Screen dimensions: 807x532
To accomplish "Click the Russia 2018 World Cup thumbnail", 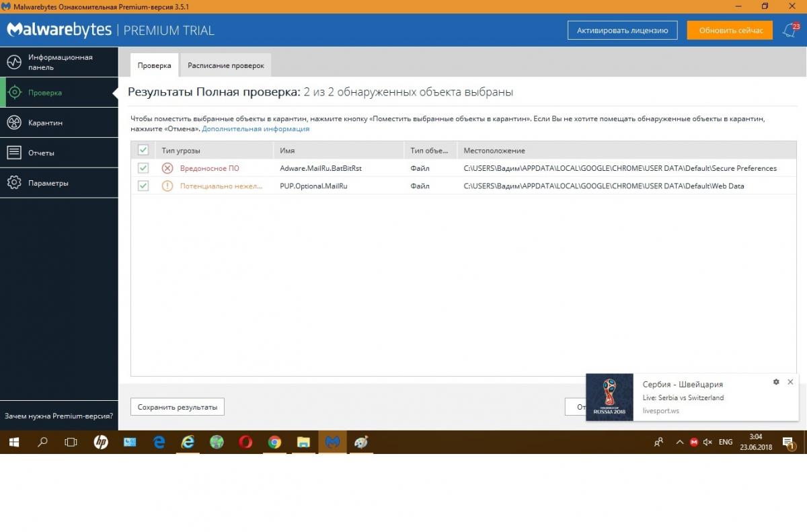I will pos(609,397).
